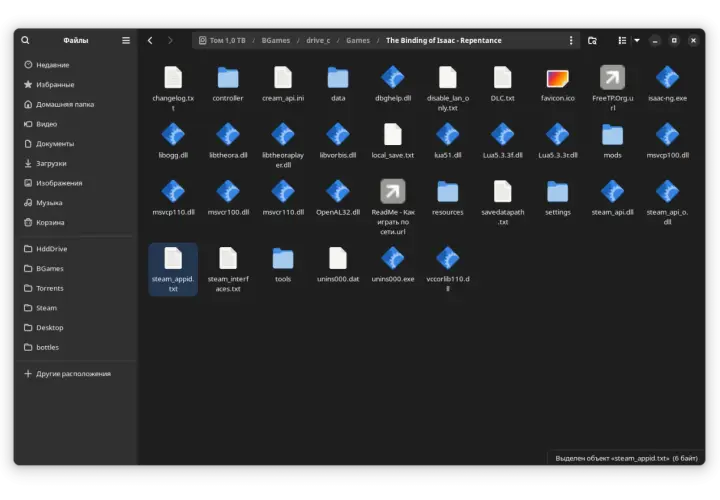Select the lua51.dll file
Screen dimensions: 720x500
click(x=448, y=141)
